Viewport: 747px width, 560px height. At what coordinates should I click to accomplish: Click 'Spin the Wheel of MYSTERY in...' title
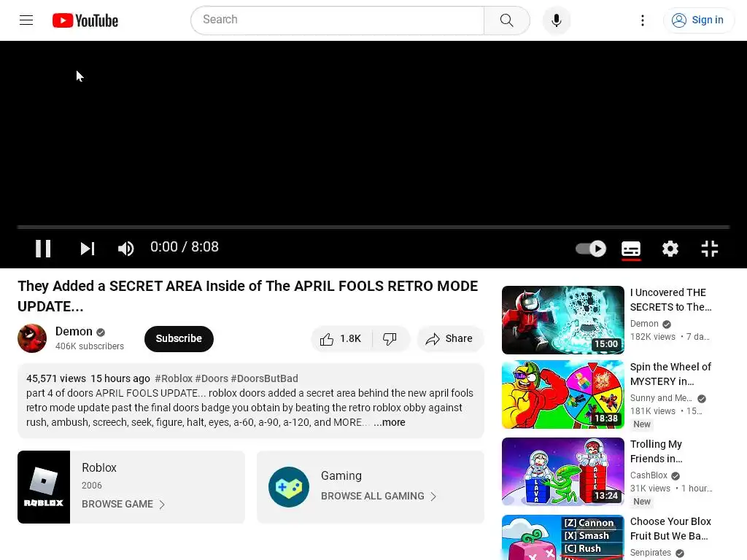tap(670, 374)
